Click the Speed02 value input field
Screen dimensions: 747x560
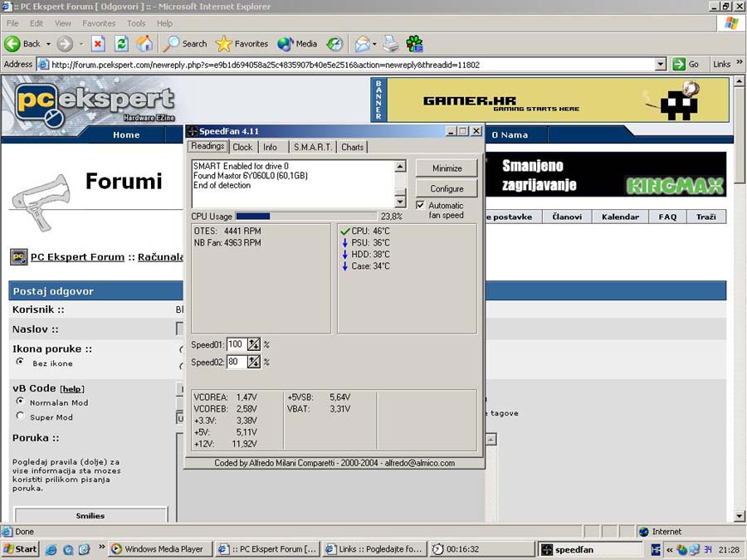(236, 363)
